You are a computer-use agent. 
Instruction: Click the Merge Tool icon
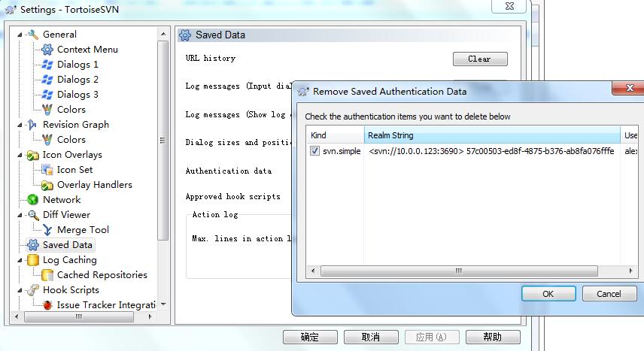tap(47, 230)
